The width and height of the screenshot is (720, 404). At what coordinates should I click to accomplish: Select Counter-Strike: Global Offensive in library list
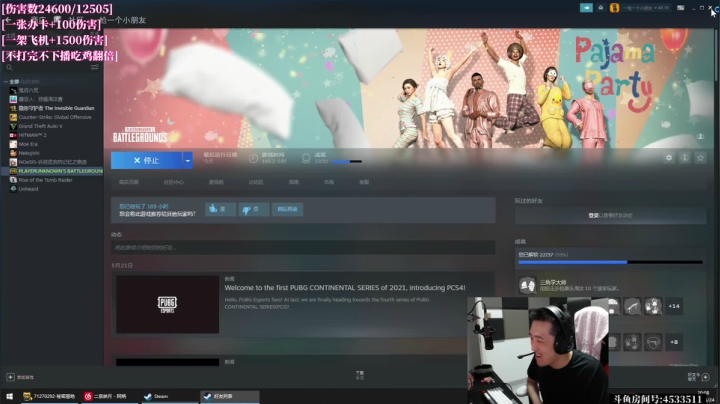tap(55, 117)
